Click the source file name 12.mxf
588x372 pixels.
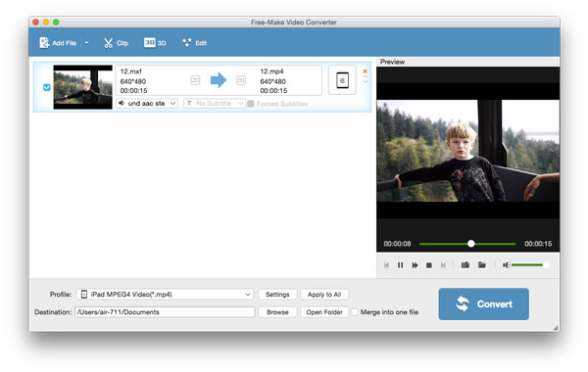[x=131, y=71]
